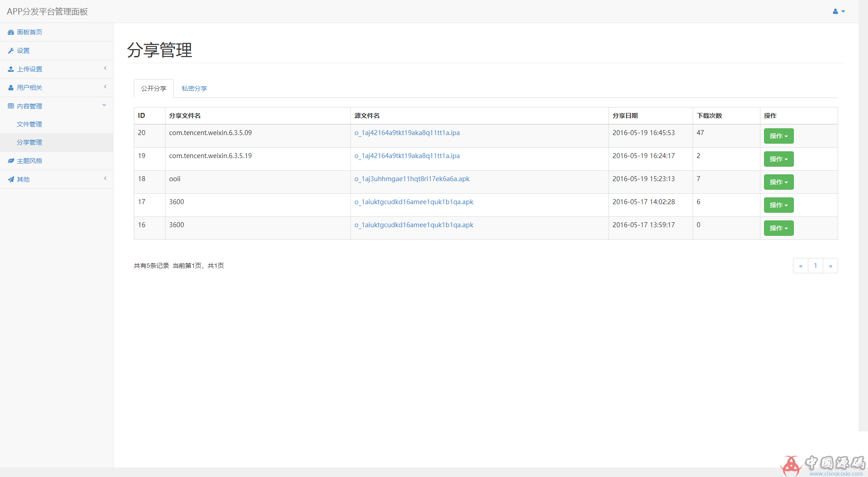868x477 pixels.
Task: Collapse the 内容管理 submenu chevron
Action: coord(104,105)
